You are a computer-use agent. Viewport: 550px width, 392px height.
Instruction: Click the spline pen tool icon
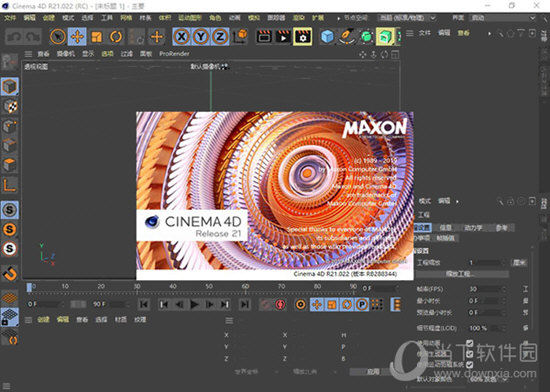pos(346,36)
